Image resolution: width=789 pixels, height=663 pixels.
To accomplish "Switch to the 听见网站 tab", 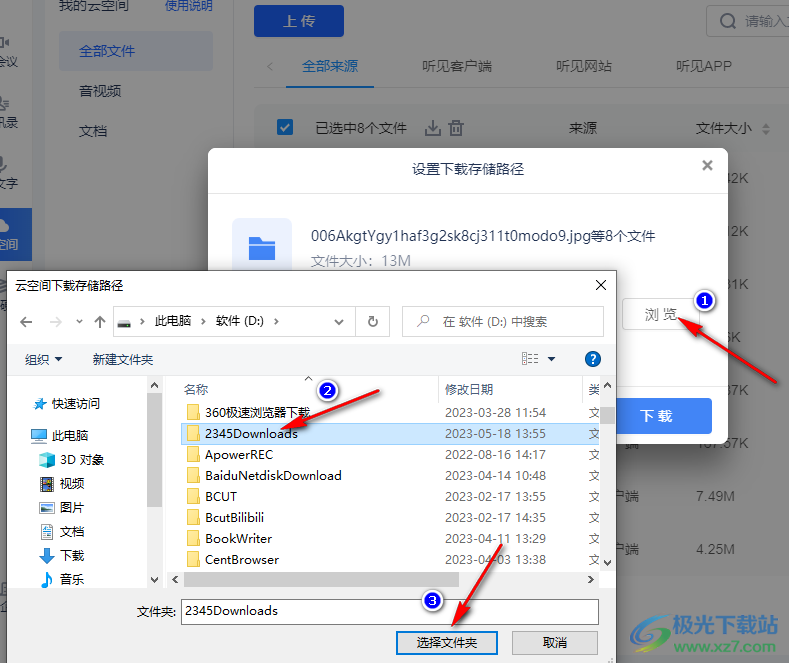I will click(x=584, y=67).
